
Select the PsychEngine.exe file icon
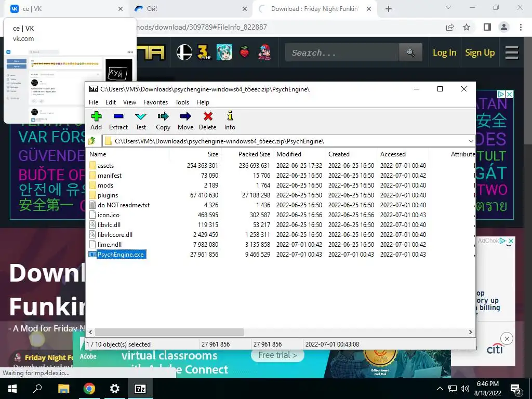(x=92, y=255)
